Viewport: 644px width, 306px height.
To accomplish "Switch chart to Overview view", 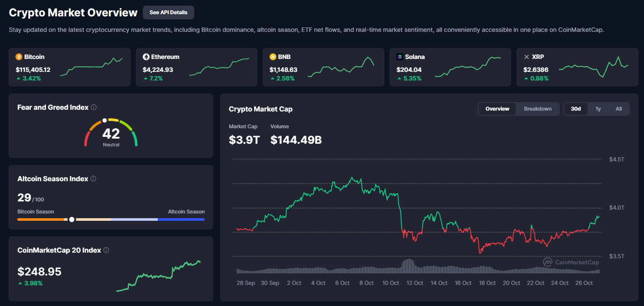I will click(x=497, y=109).
